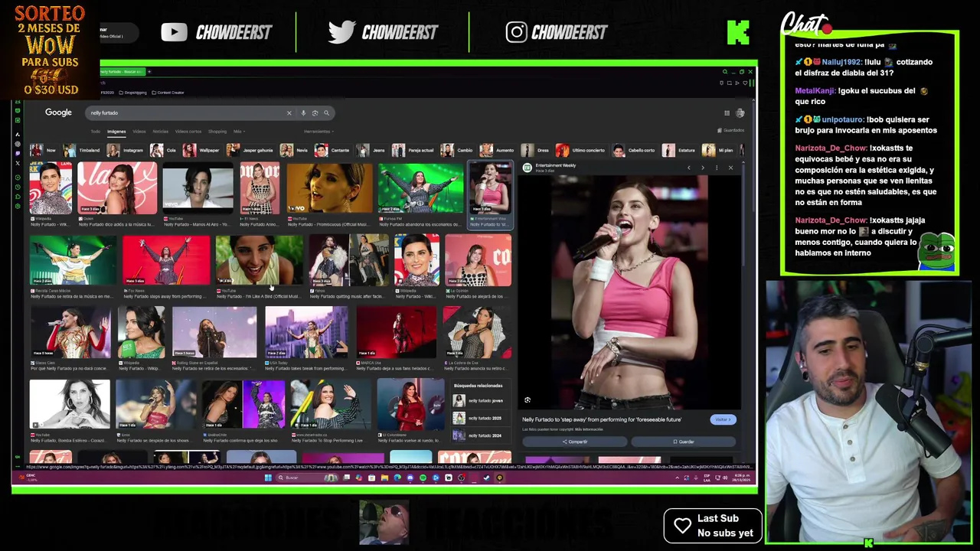The width and height of the screenshot is (980, 551).
Task: Select the Imágenes tab
Action: point(116,132)
